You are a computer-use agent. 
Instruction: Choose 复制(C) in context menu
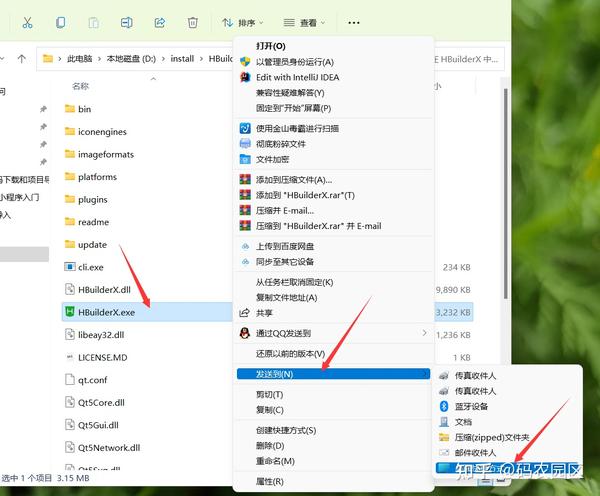click(334, 410)
